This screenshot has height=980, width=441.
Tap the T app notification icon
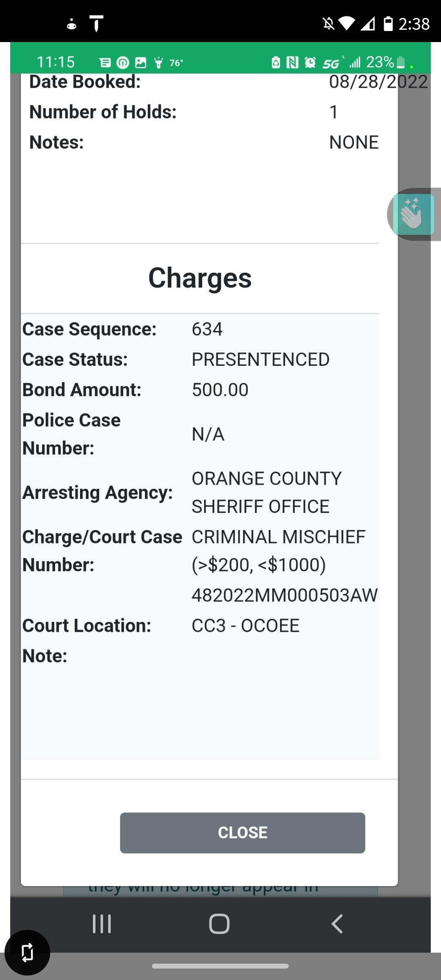pyautogui.click(x=96, y=23)
